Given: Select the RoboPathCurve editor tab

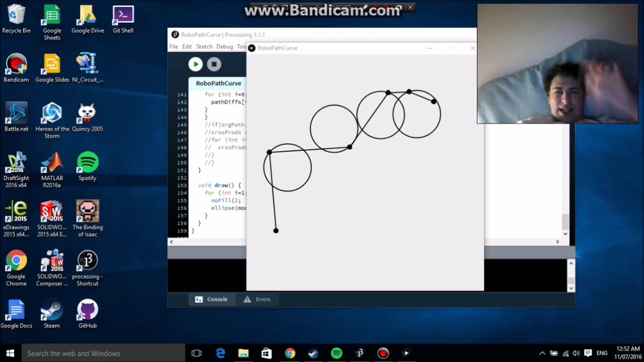Looking at the screenshot, I should (218, 83).
